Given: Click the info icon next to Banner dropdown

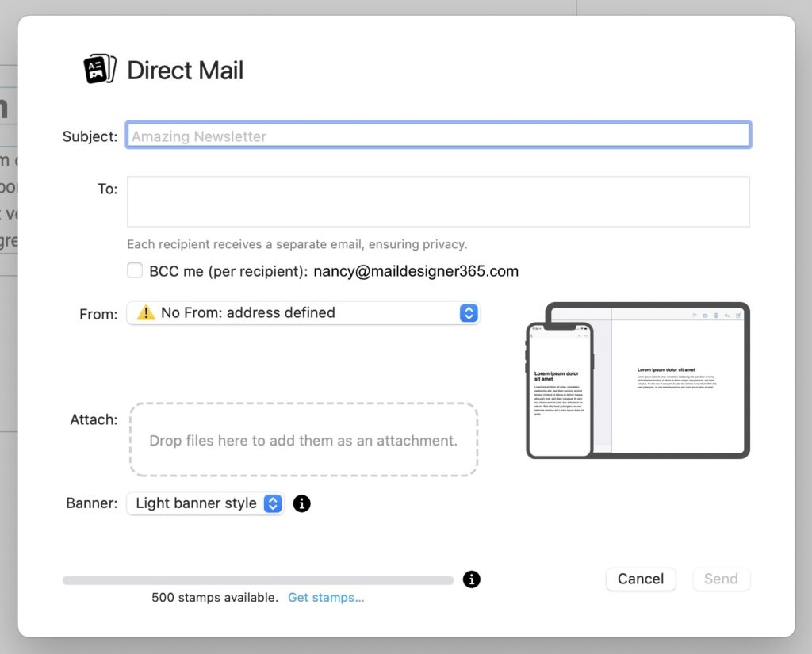Looking at the screenshot, I should coord(301,503).
